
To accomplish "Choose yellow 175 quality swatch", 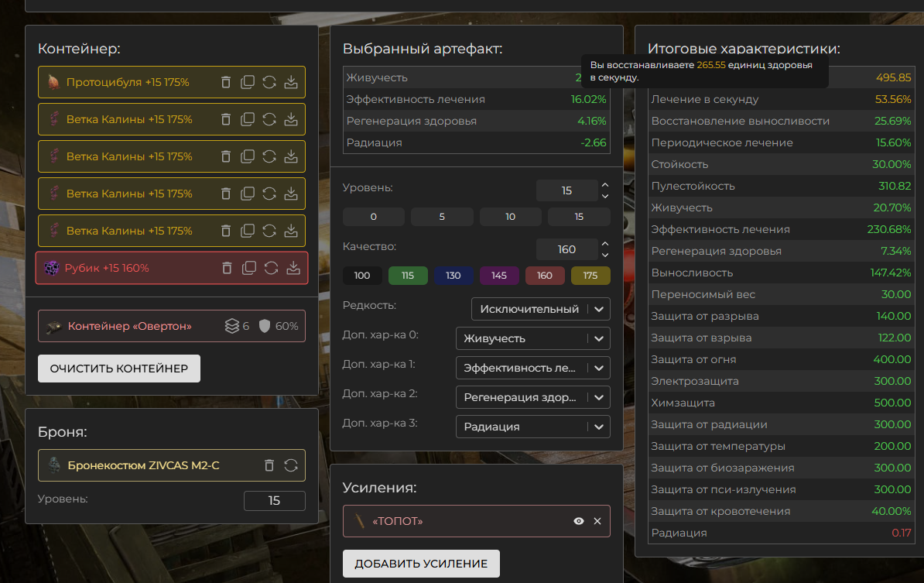I will click(590, 276).
